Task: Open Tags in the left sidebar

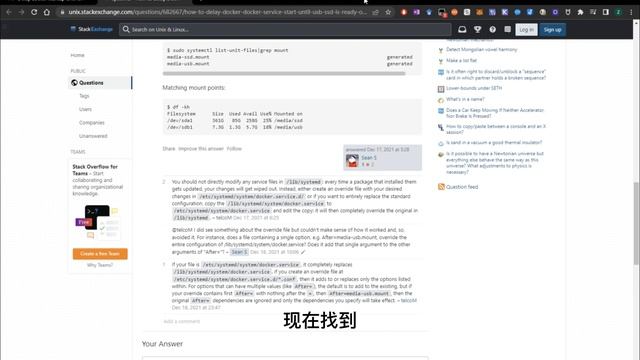Action: (x=84, y=96)
